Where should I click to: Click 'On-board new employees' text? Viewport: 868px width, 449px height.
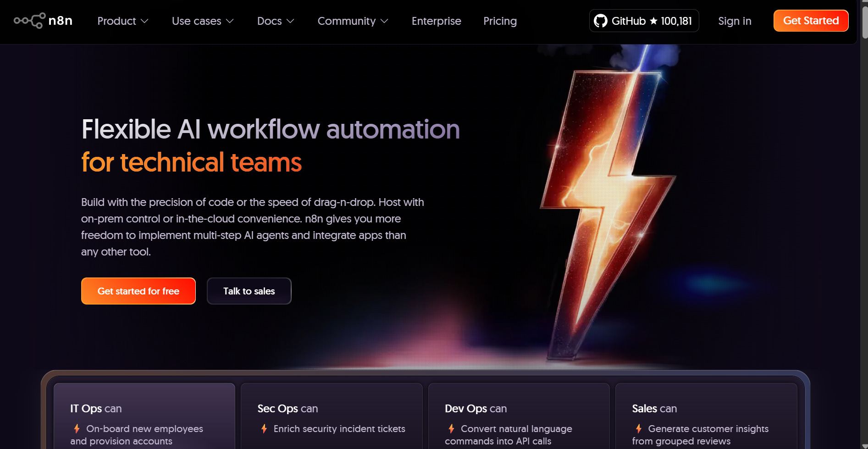(144, 429)
